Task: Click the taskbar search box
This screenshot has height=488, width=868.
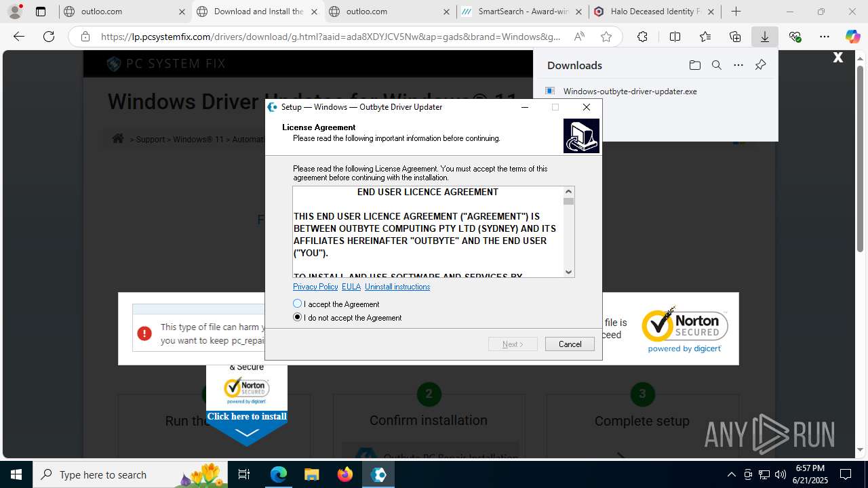Action: (x=131, y=474)
